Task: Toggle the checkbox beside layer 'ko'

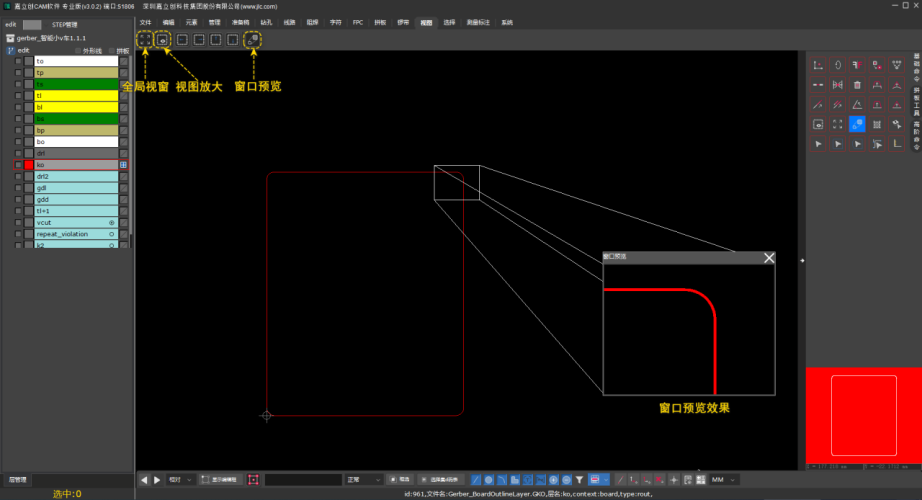Action: 18,165
